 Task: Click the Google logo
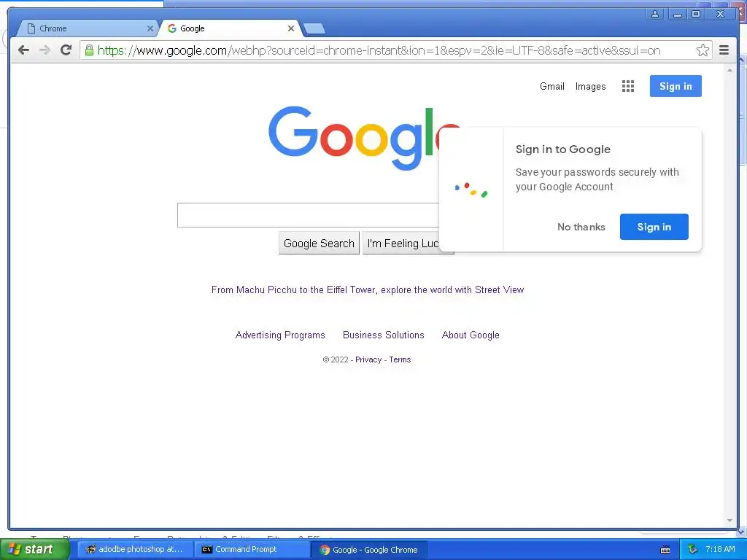coord(354,137)
